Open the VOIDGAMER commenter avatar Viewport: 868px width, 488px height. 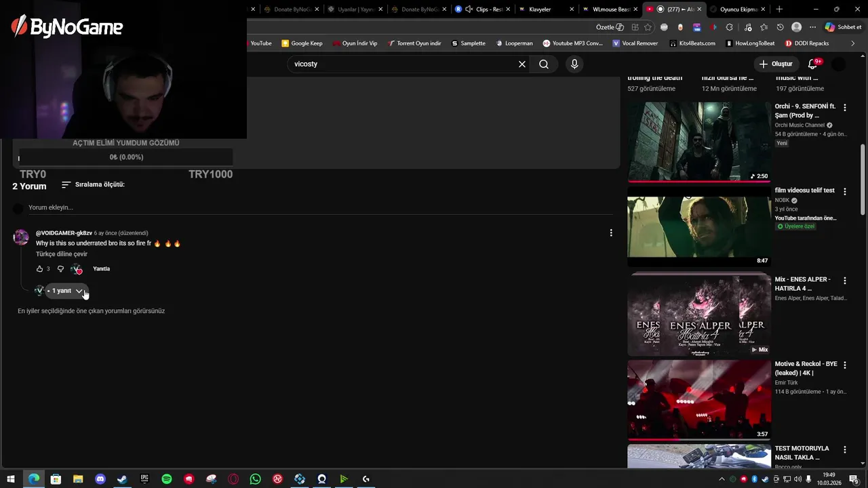21,237
